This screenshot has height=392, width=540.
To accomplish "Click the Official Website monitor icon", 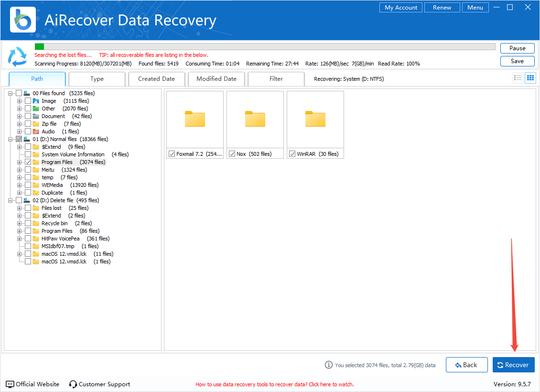I will click(10, 384).
